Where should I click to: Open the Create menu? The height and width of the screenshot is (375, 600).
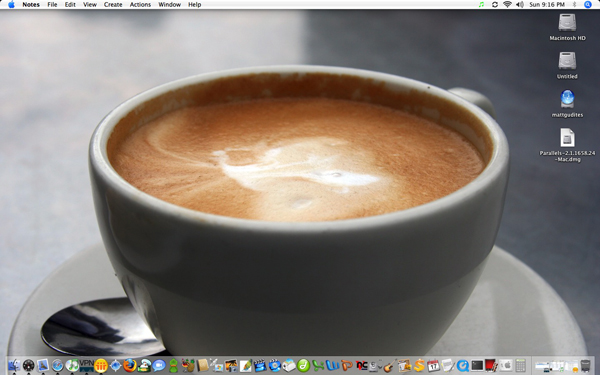113,5
